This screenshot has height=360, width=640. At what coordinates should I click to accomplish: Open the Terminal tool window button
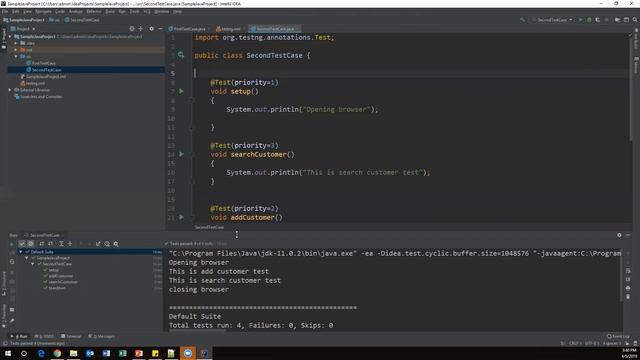click(x=71, y=336)
